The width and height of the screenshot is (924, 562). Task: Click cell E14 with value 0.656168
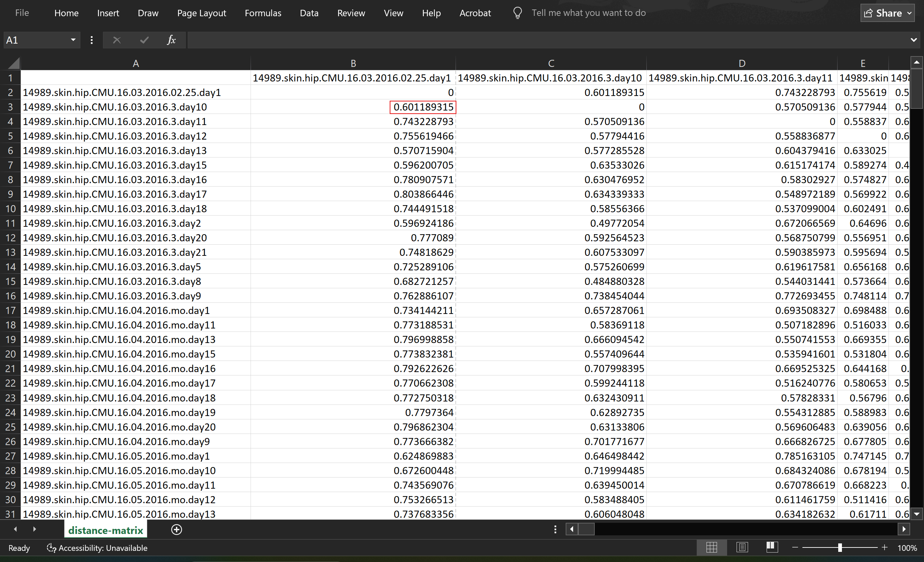point(863,267)
